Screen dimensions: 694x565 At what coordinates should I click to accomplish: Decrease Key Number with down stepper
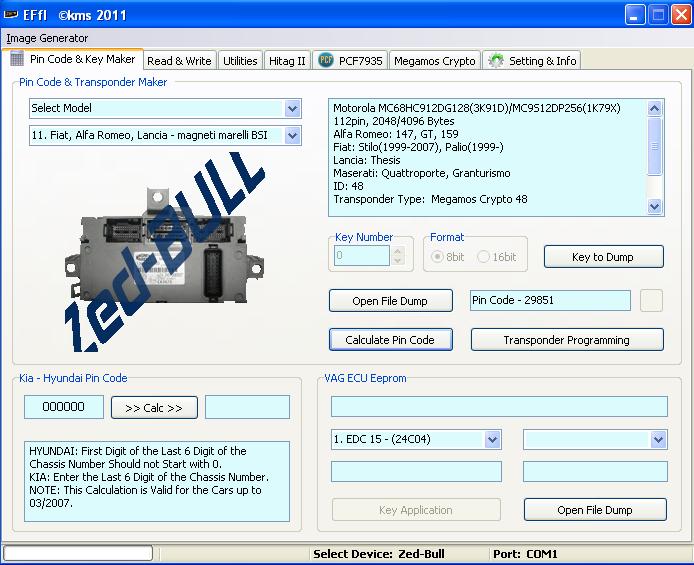pos(397,261)
